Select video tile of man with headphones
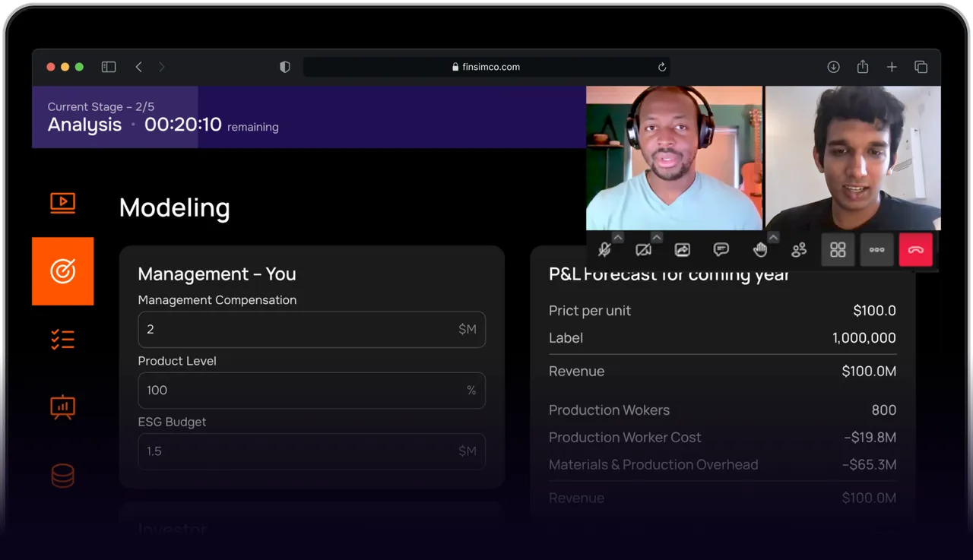This screenshot has width=973, height=560. 674,158
